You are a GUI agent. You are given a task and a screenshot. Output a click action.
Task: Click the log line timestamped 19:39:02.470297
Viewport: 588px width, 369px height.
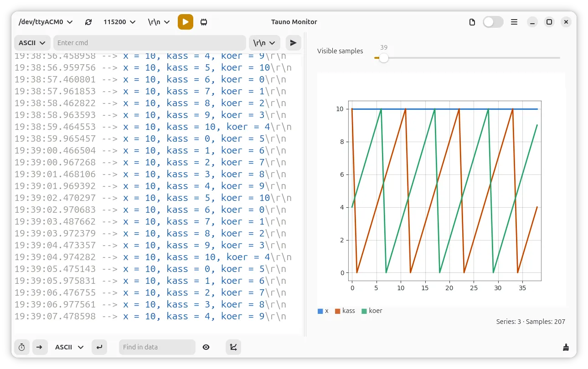pos(153,198)
